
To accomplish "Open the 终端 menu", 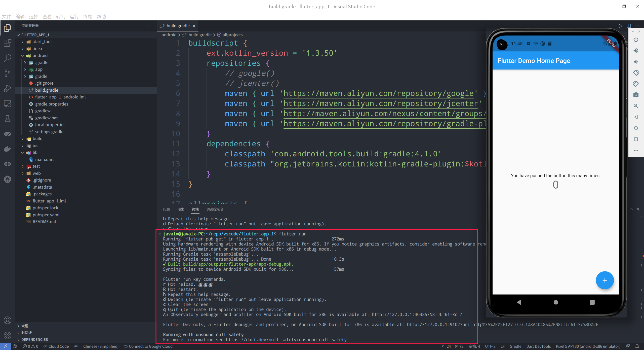I will [88, 17].
